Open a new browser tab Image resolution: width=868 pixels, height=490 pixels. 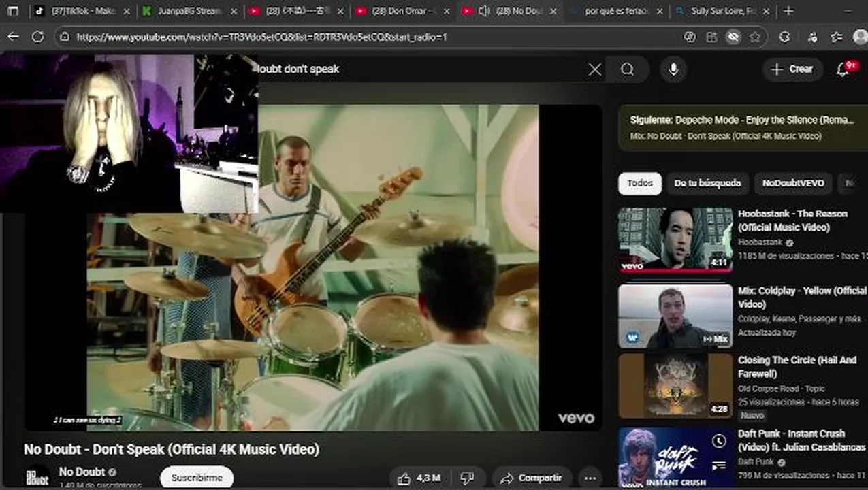click(788, 11)
